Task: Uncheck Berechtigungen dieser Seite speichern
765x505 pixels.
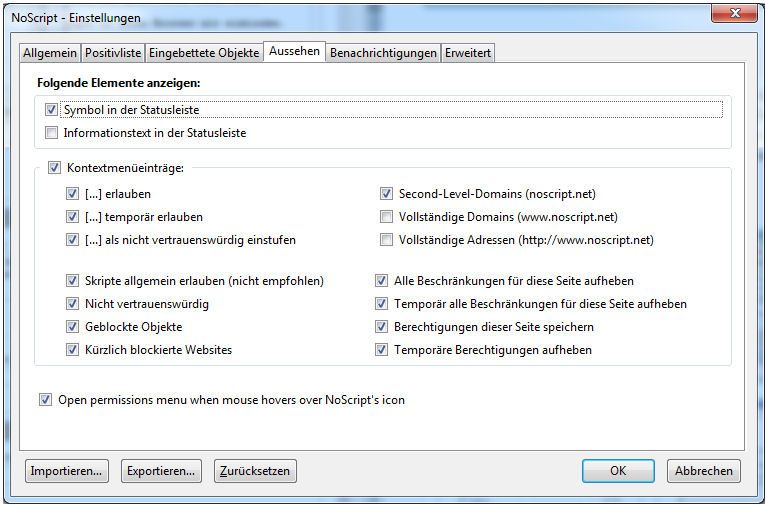Action: 382,326
